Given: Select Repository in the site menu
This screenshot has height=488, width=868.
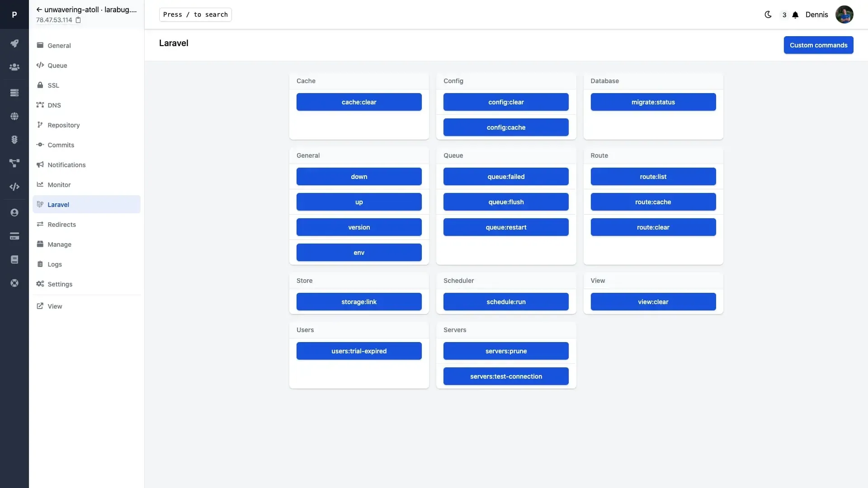Looking at the screenshot, I should coord(63,125).
